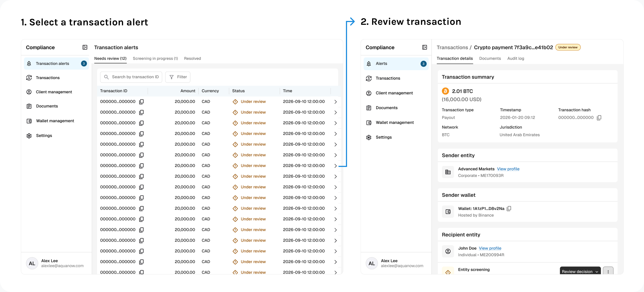Switch to the Screening in progress (1) tab
Image resolution: width=644 pixels, height=292 pixels.
[155, 58]
